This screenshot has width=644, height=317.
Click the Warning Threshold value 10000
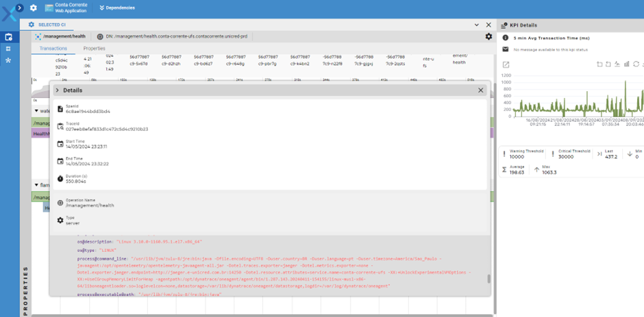517,157
